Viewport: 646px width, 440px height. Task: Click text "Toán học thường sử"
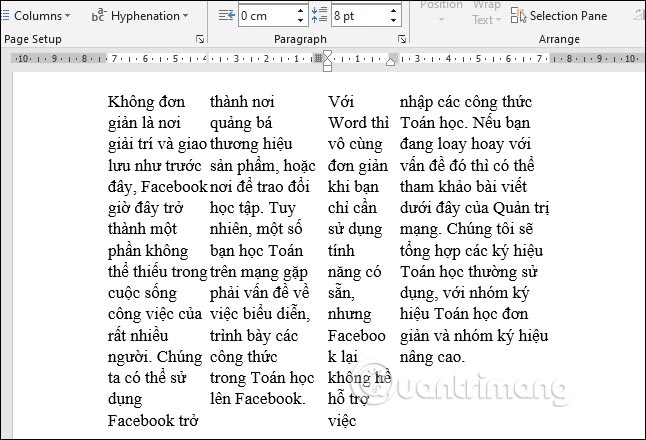click(x=469, y=272)
